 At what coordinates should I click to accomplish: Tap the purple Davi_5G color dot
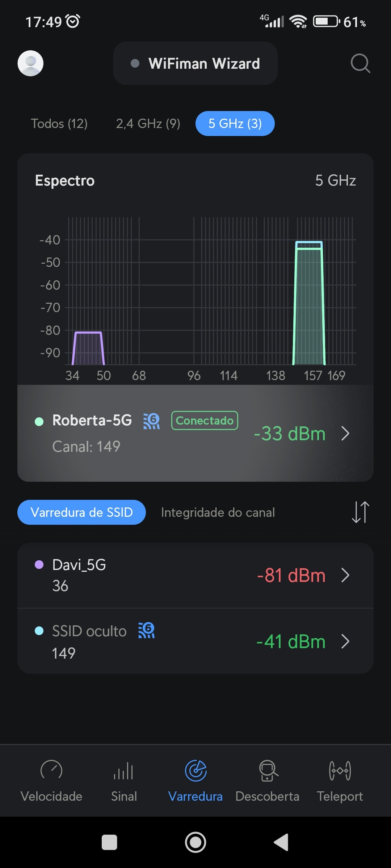coord(39,565)
